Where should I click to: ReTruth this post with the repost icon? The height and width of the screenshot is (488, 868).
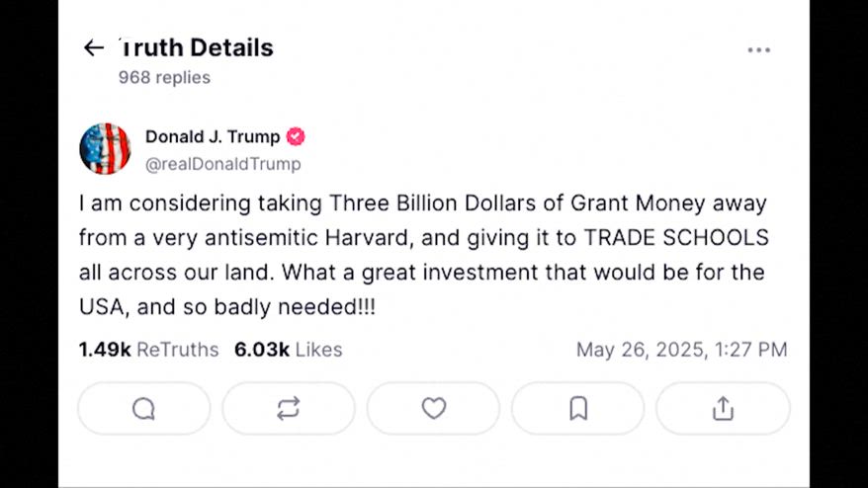coord(289,408)
